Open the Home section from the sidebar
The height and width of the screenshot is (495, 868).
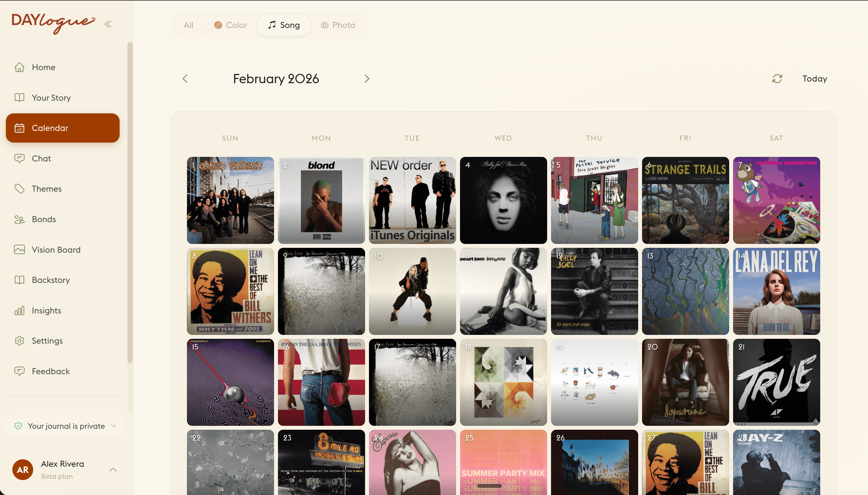[44, 67]
